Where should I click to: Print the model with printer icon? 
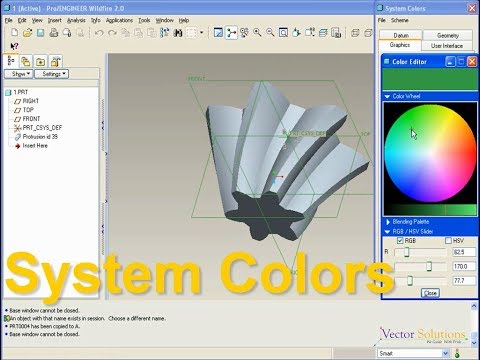tap(54, 33)
